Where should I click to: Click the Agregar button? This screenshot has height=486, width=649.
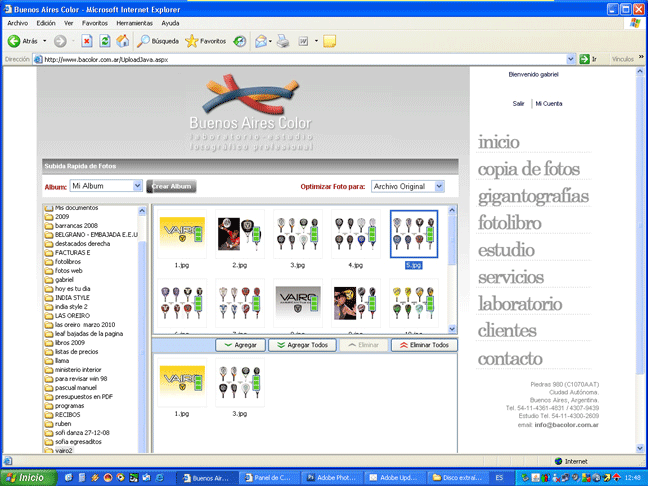240,345
